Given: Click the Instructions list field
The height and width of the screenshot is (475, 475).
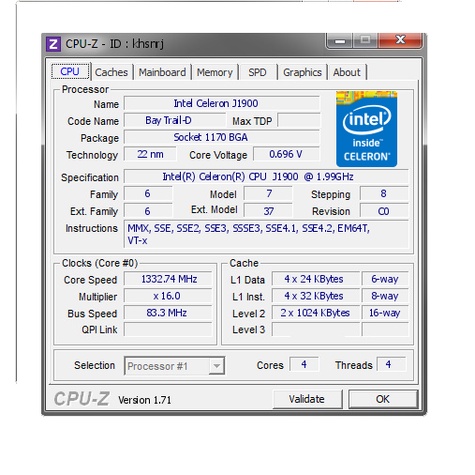Looking at the screenshot, I should [266, 234].
